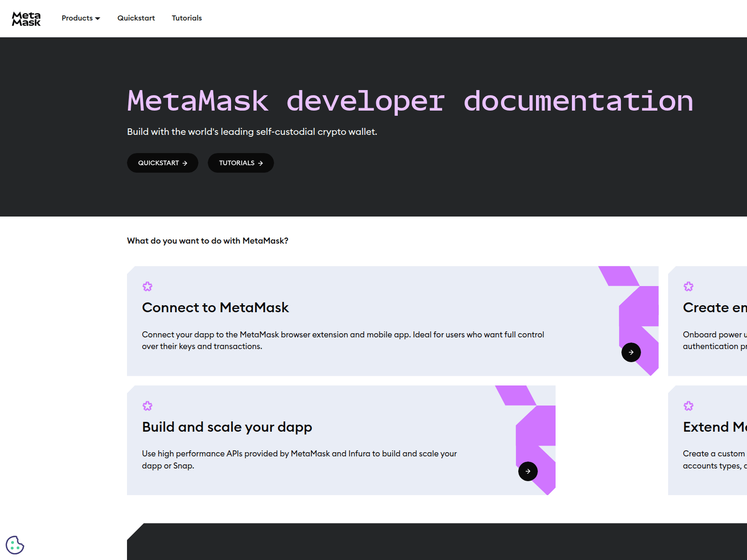Click the arrow inside the TUTORIALS button

point(261,163)
